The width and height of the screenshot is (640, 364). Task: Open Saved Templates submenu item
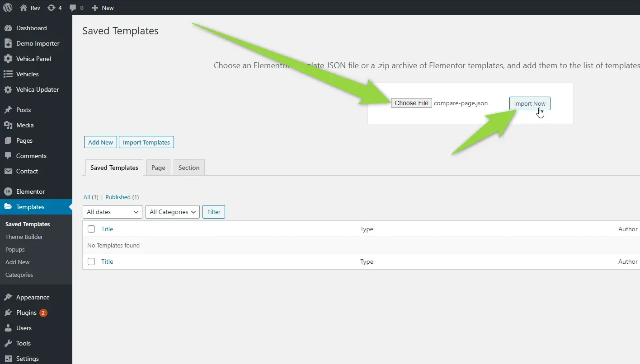[x=28, y=224]
